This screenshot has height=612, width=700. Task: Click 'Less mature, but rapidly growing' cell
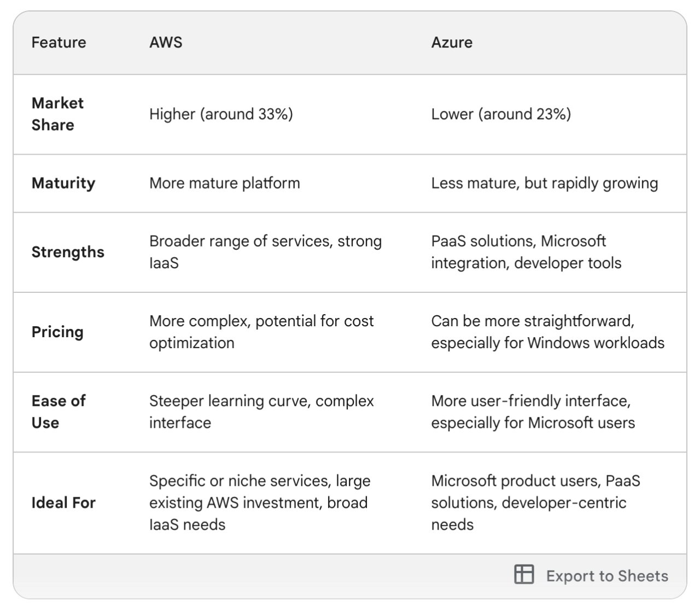545,183
